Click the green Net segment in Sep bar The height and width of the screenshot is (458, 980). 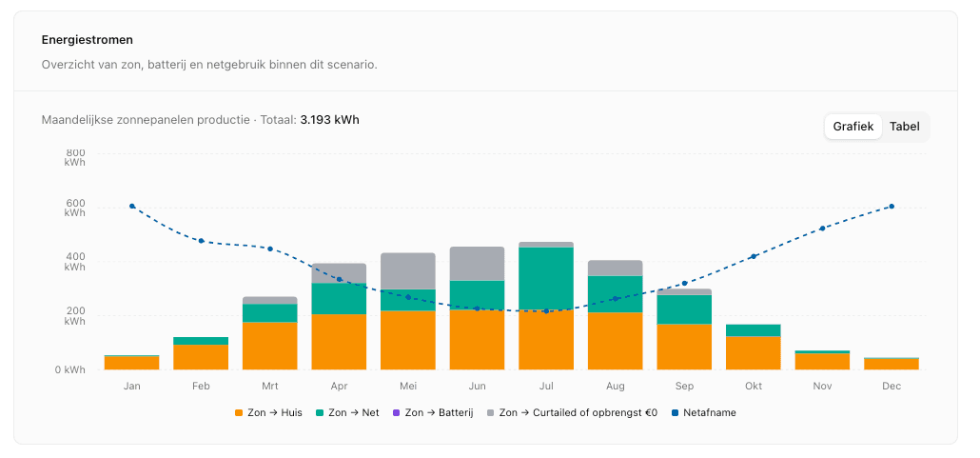click(684, 309)
